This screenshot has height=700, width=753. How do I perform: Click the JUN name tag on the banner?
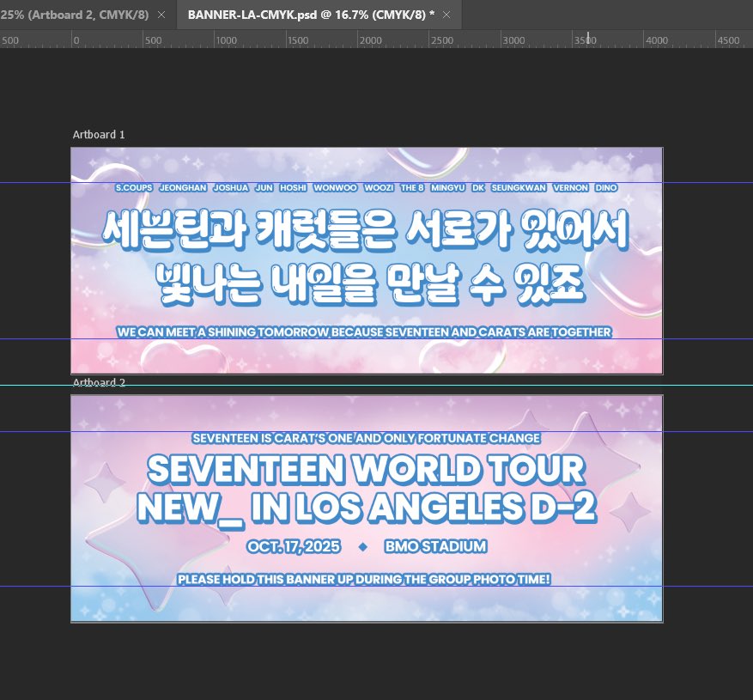click(x=264, y=188)
